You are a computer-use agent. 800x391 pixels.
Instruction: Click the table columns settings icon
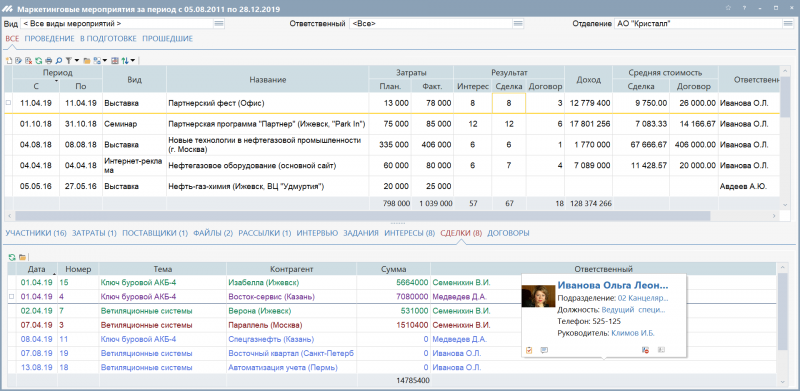coord(115,60)
